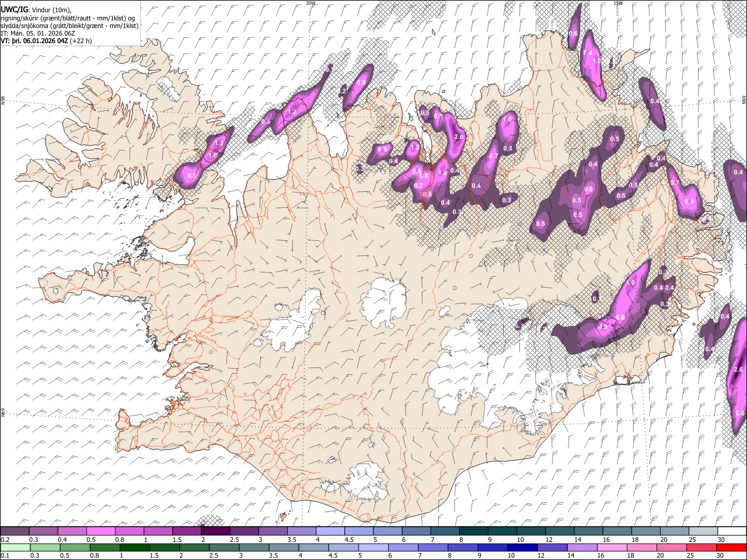The image size is (747, 560).
Task: Click the "2.6" precipitation value on the map
Action: point(738,370)
